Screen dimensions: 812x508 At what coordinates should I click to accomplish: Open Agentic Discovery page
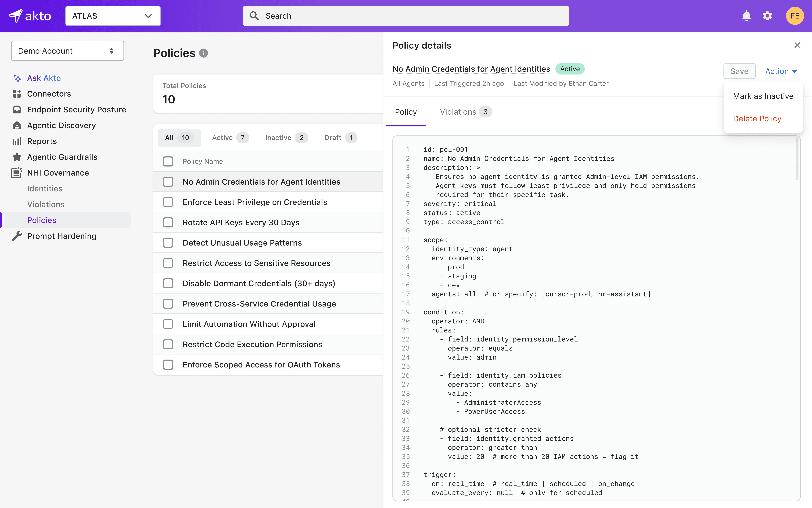[61, 125]
